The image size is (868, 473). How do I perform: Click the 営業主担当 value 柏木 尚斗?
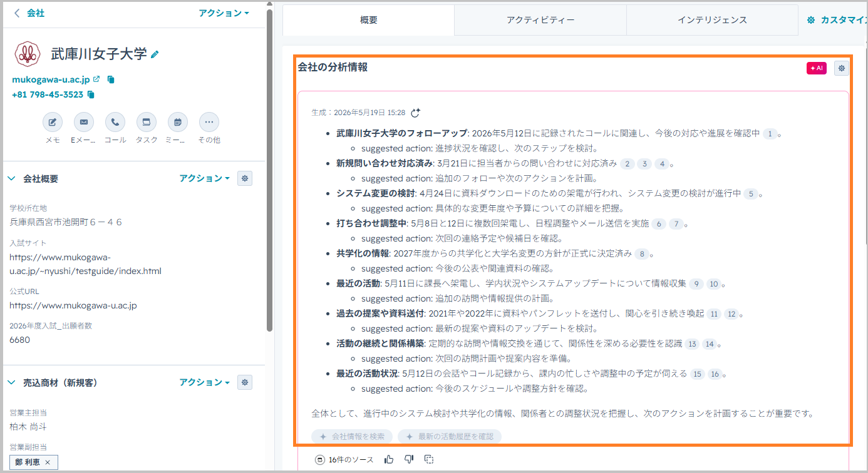28,426
